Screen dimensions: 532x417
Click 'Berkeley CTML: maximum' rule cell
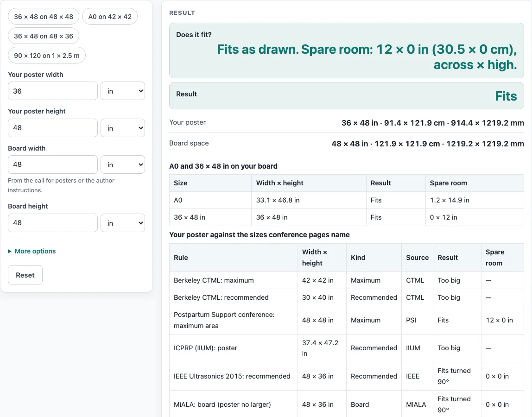[x=234, y=280]
